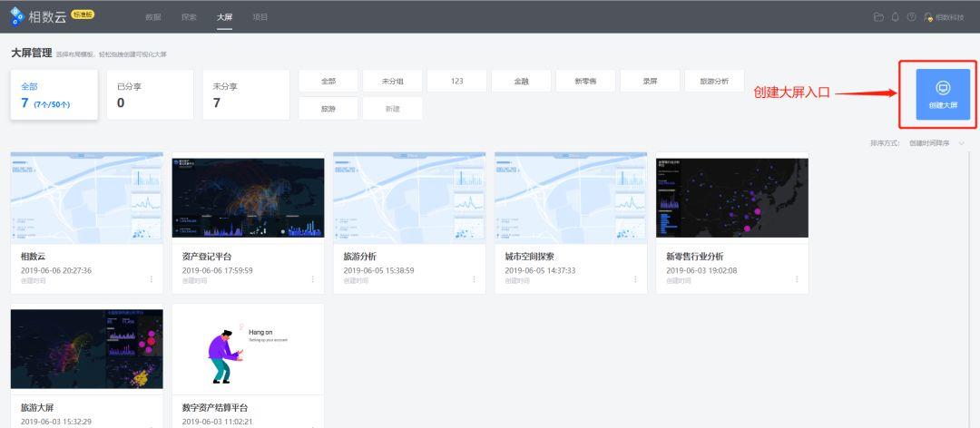Viewport: 980px width, 428px height.
Task: Click the timestamp 2019-06-05 15:38:59
Action: (x=378, y=270)
